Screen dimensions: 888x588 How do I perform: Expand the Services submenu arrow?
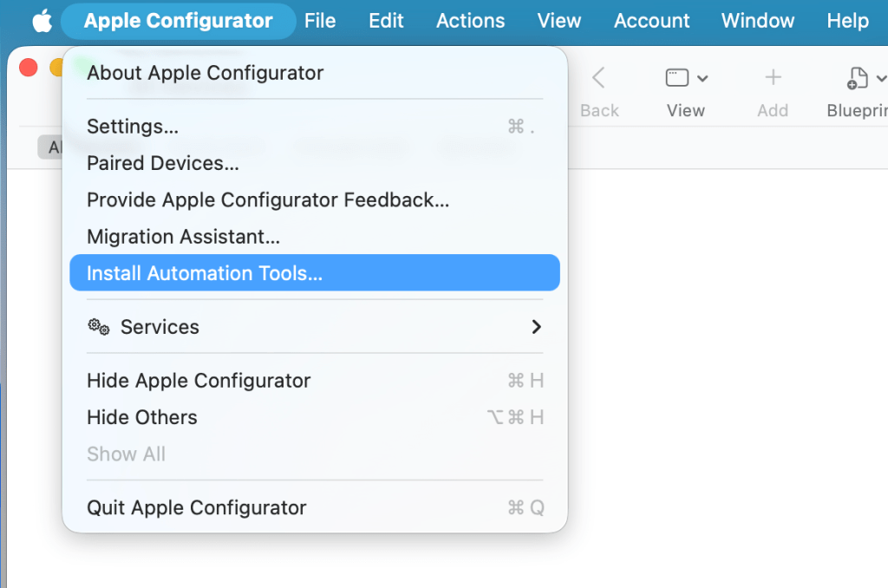click(x=536, y=327)
